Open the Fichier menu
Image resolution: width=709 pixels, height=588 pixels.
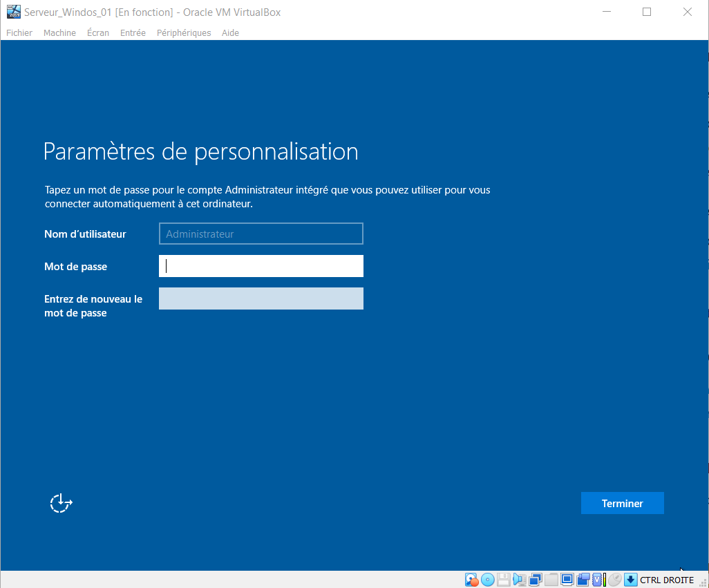[19, 32]
